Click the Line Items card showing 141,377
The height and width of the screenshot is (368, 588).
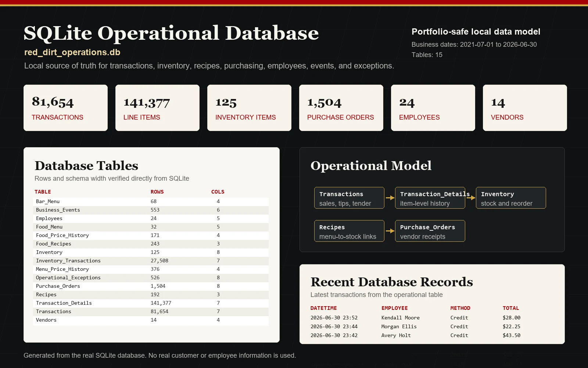point(157,108)
